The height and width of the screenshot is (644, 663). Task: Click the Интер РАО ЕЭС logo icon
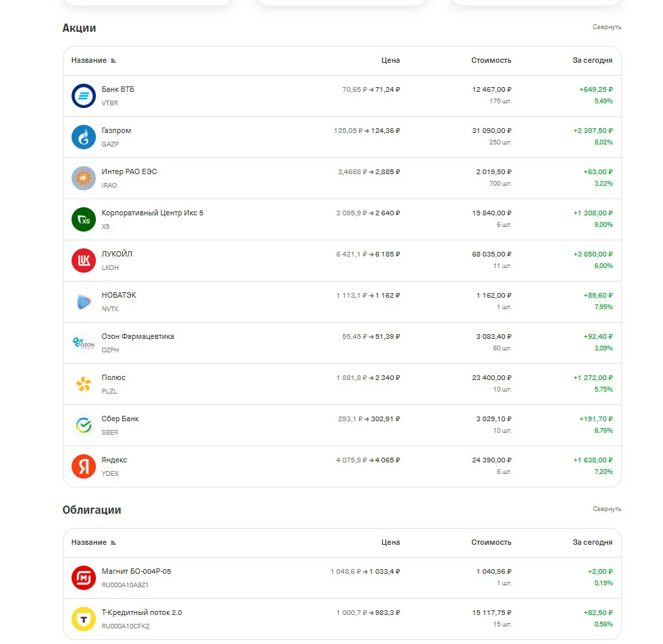click(84, 178)
